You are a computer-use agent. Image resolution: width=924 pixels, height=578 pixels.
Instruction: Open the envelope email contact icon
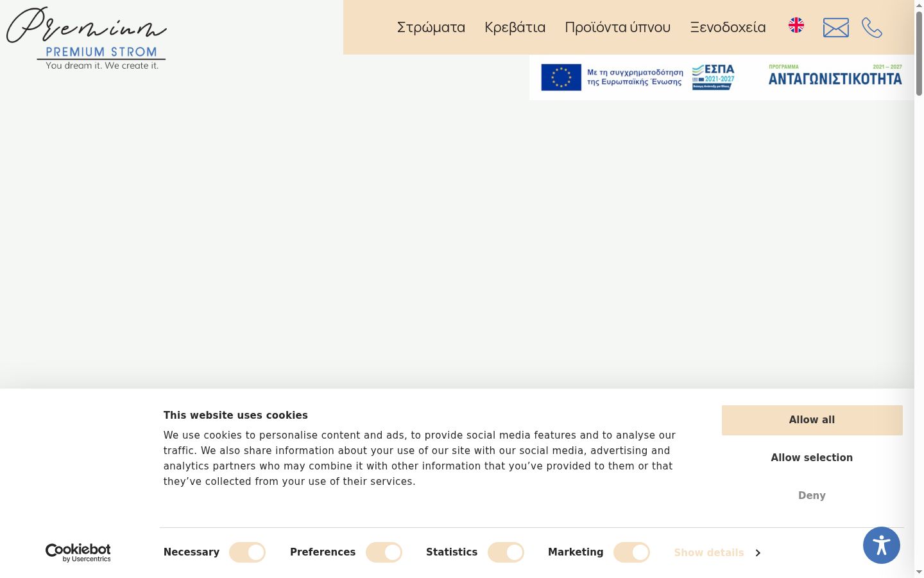pos(836,28)
